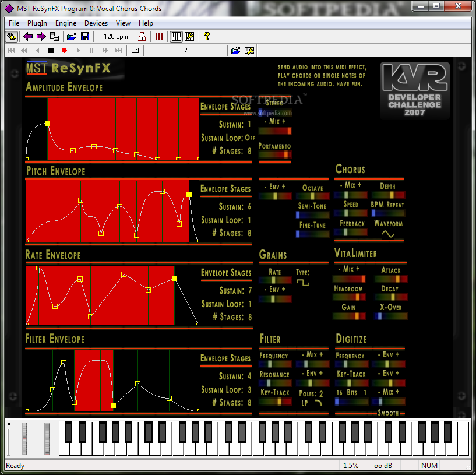The height and width of the screenshot is (475, 476).
Task: Open player file via transport folder icon
Action: (x=235, y=51)
